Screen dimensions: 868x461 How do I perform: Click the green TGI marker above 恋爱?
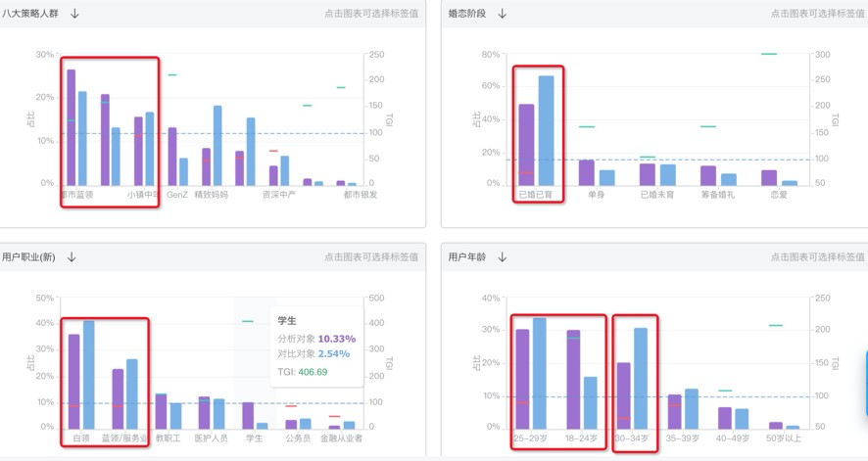(x=769, y=54)
